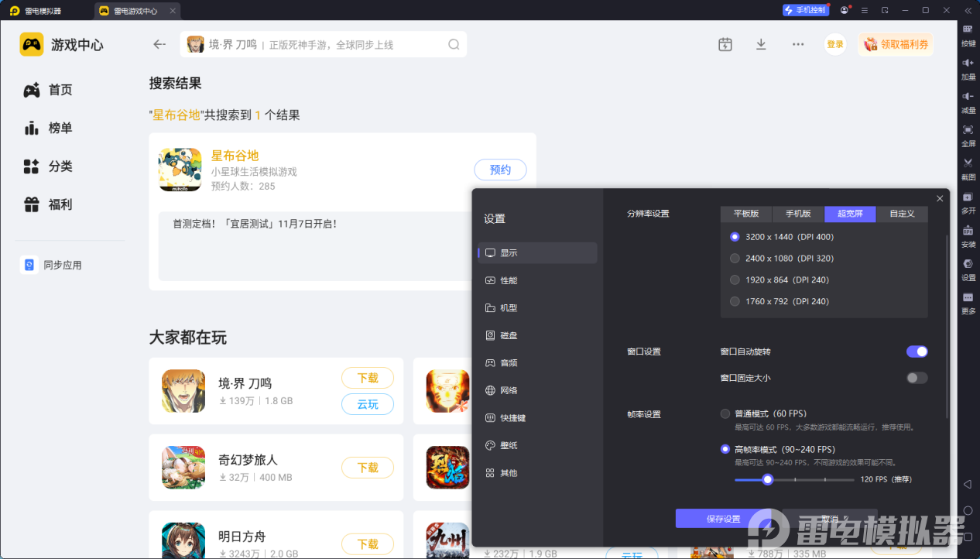Toggle the 窗口自动旋转 switch off
Viewport: 980px width, 559px height.
(x=917, y=352)
